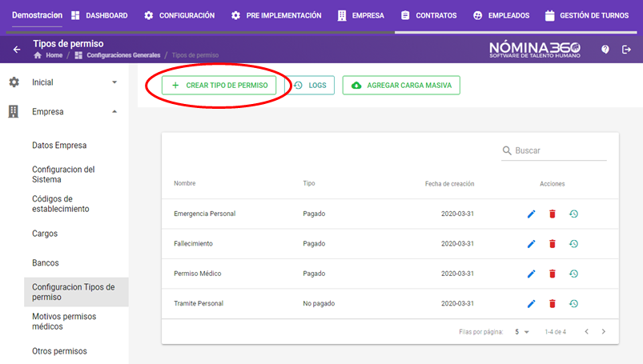Image resolution: width=643 pixels, height=364 pixels.
Task: Open Cargos in sidebar
Action: point(45,234)
